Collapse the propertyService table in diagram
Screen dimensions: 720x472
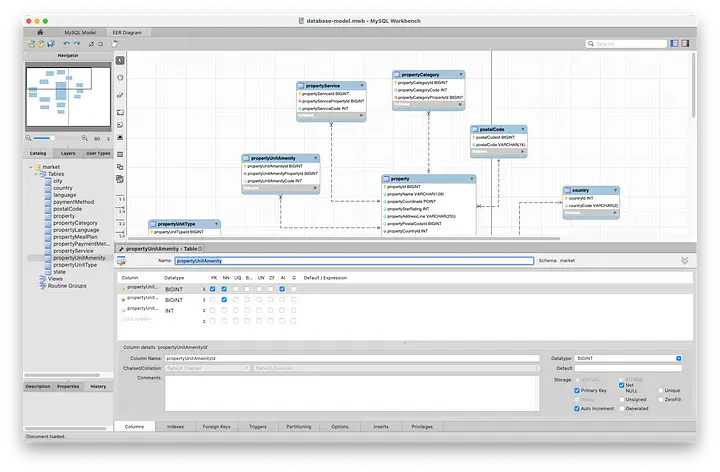tap(362, 85)
